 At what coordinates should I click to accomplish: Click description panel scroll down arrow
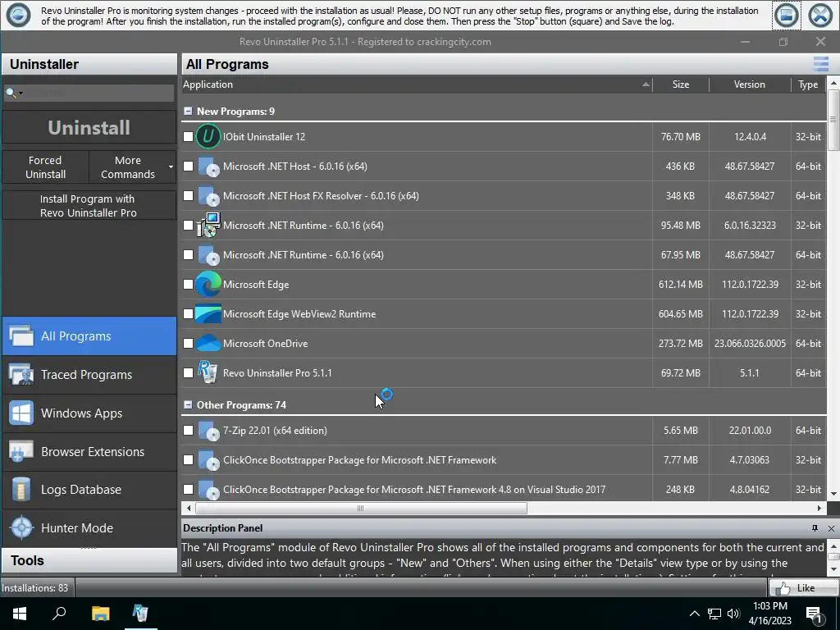833,569
